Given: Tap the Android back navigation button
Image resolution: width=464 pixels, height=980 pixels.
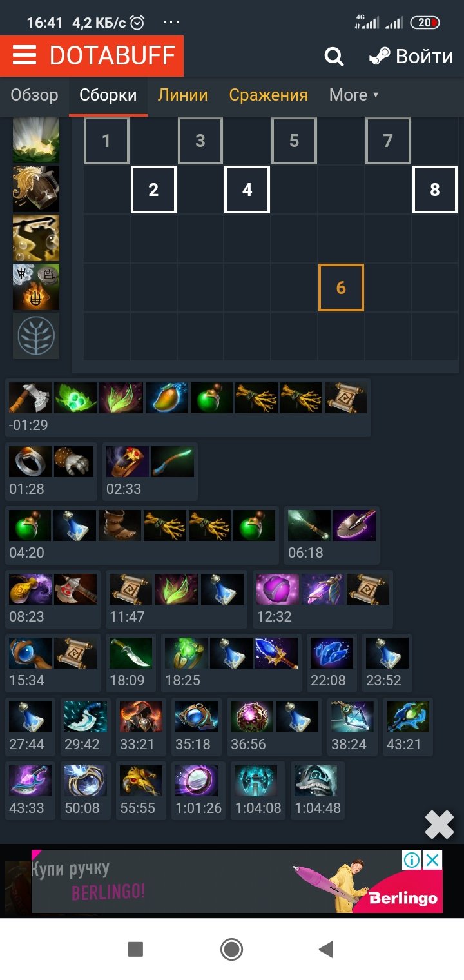Looking at the screenshot, I should tap(327, 949).
